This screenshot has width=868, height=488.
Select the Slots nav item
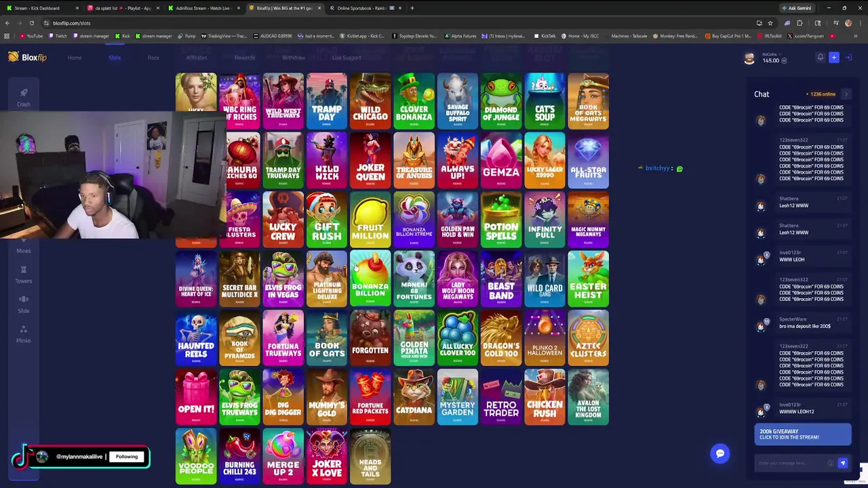coord(115,58)
